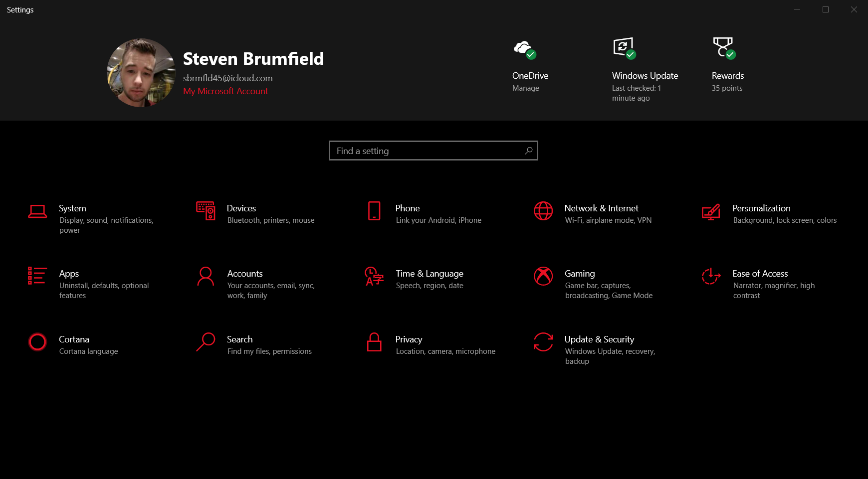Click the Privacy category title

pyautogui.click(x=409, y=339)
